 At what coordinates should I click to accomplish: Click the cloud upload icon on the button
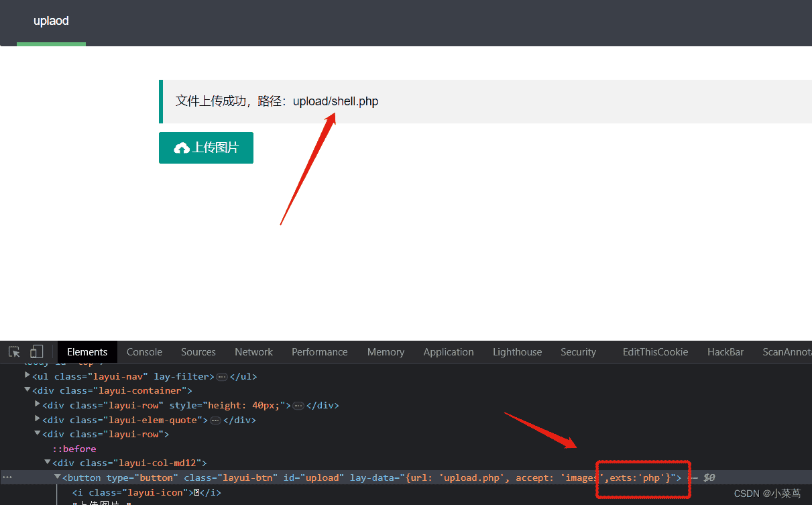click(181, 148)
